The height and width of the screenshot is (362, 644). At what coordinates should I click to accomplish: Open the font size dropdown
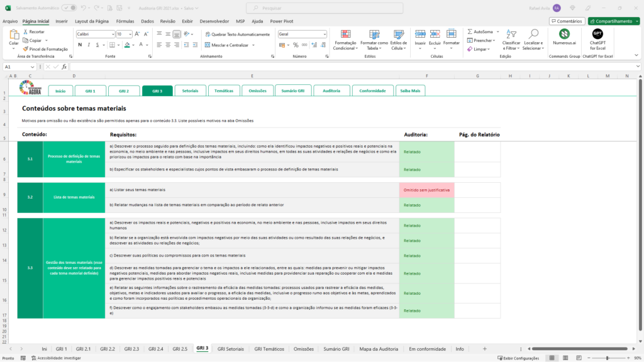[x=130, y=34]
